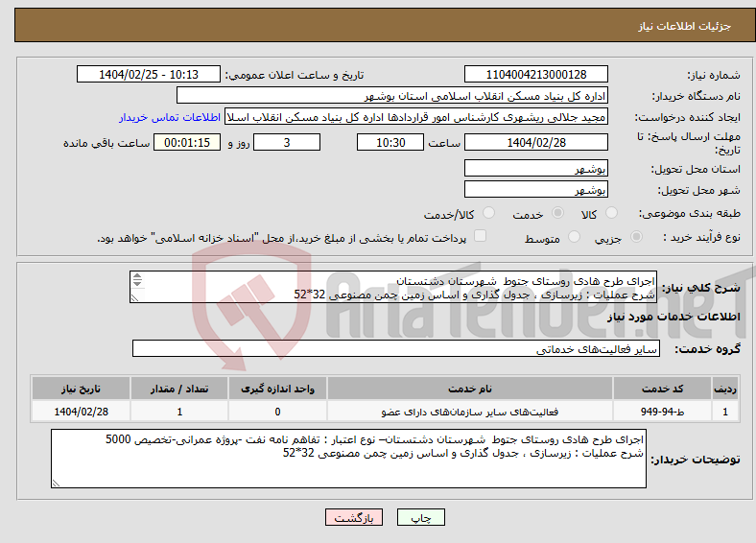Click the اطلاعات خدمات مورد نیاز heading
The width and height of the screenshot is (756, 543).
coord(673,317)
